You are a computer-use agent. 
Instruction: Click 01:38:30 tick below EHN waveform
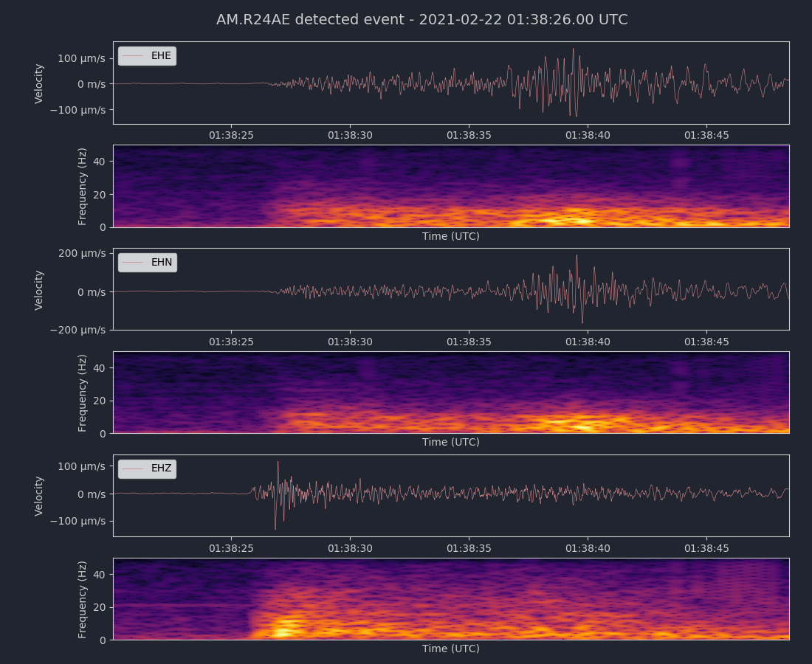tap(350, 342)
